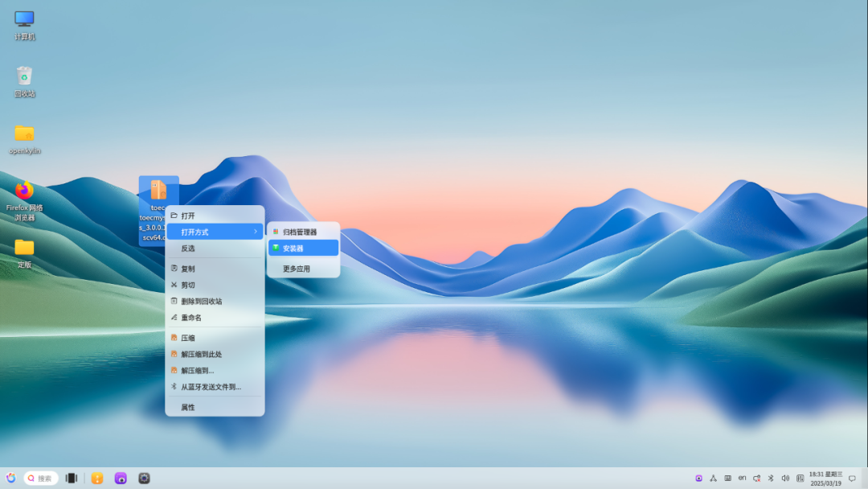Choose 安装器 in the open-with submenu
Image resolution: width=868 pixels, height=489 pixels.
click(303, 249)
